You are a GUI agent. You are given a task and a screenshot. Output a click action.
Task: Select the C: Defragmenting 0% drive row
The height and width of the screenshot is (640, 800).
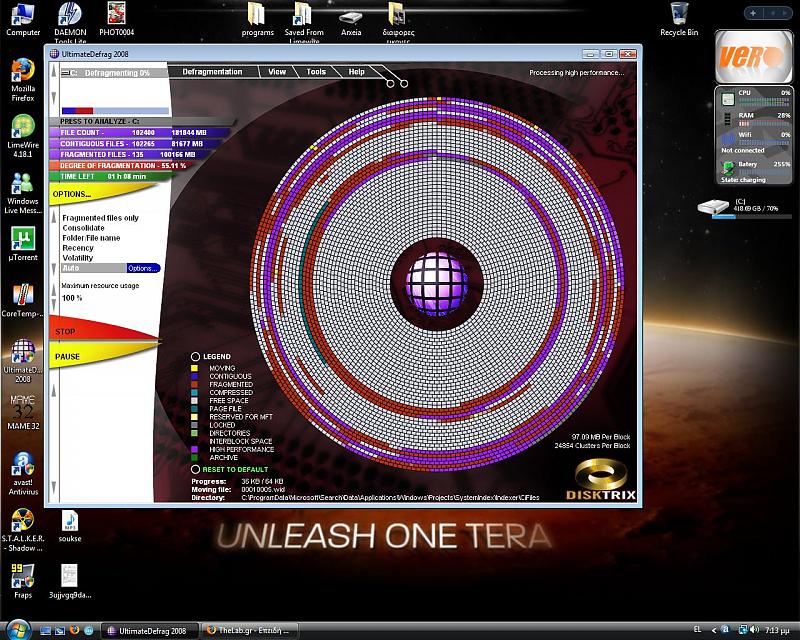114,73
